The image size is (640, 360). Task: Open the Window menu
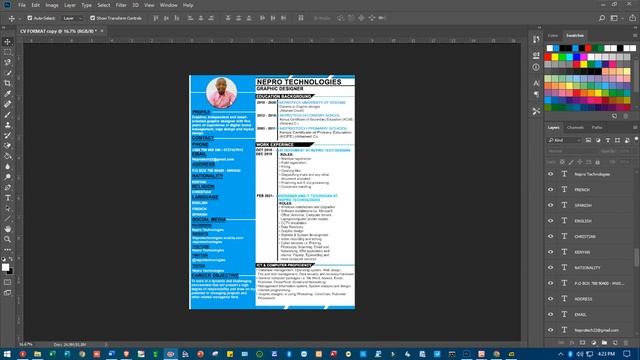click(169, 5)
